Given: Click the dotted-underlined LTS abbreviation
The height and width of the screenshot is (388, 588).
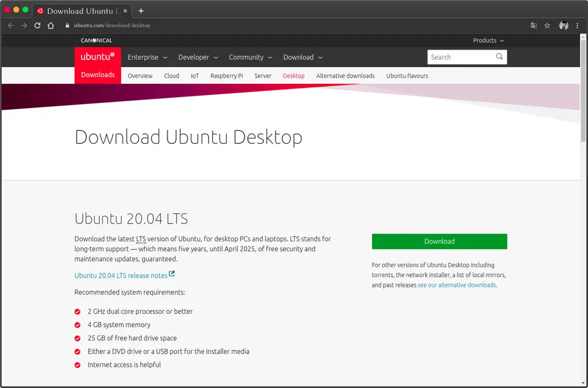Looking at the screenshot, I should tap(141, 239).
